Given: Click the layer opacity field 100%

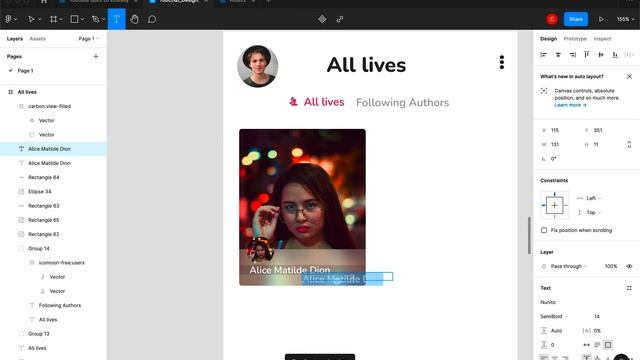Looking at the screenshot, I should point(611,267).
